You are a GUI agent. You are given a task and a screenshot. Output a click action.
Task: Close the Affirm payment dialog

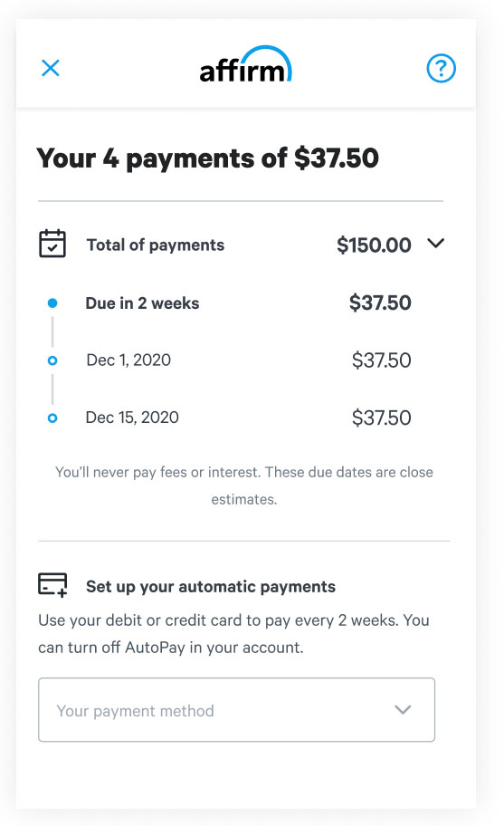tap(51, 68)
